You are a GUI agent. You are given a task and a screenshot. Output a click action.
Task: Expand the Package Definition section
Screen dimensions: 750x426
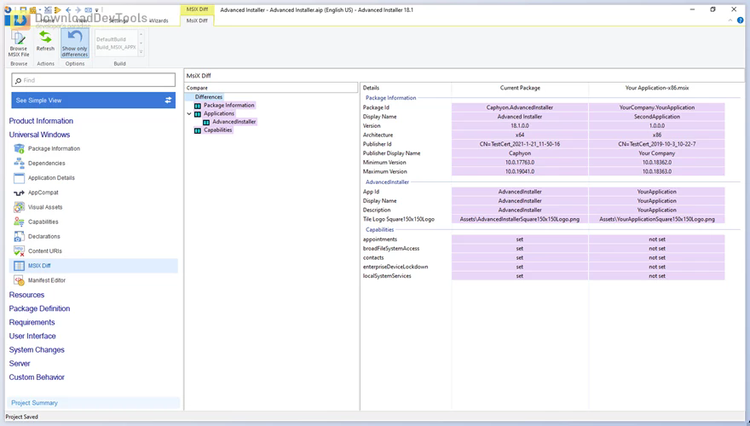[40, 309]
